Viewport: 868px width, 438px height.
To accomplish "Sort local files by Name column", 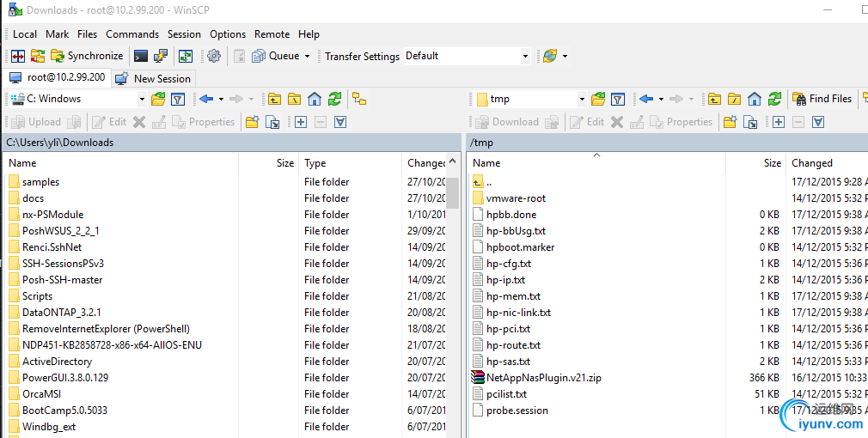I will (x=121, y=163).
